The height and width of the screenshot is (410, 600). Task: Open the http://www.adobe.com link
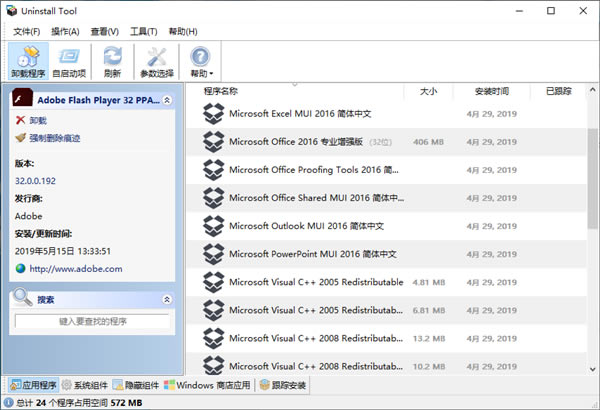coord(75,268)
